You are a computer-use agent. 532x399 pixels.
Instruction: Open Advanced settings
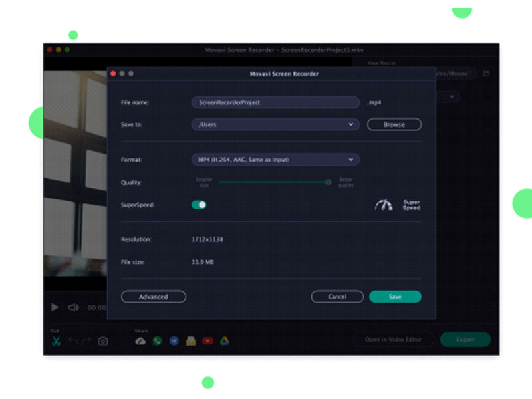[154, 297]
